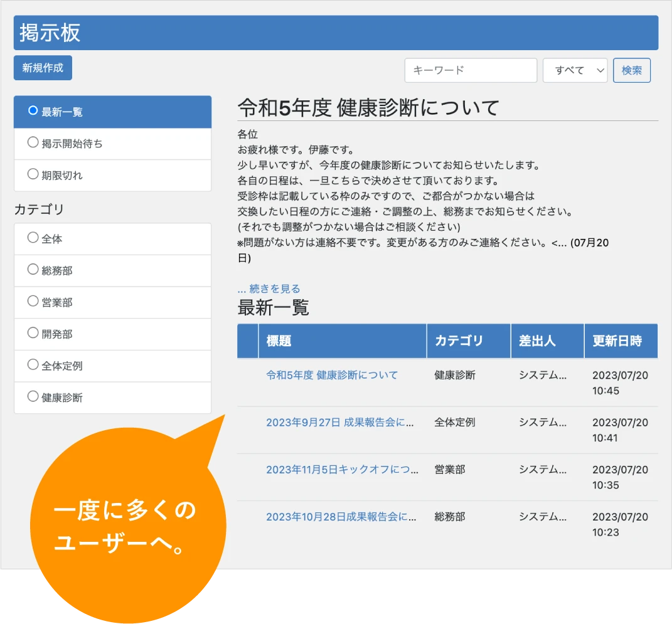Open the 2023年11月5日キックオフ post
Image resolution: width=672 pixels, height=624 pixels.
342,470
